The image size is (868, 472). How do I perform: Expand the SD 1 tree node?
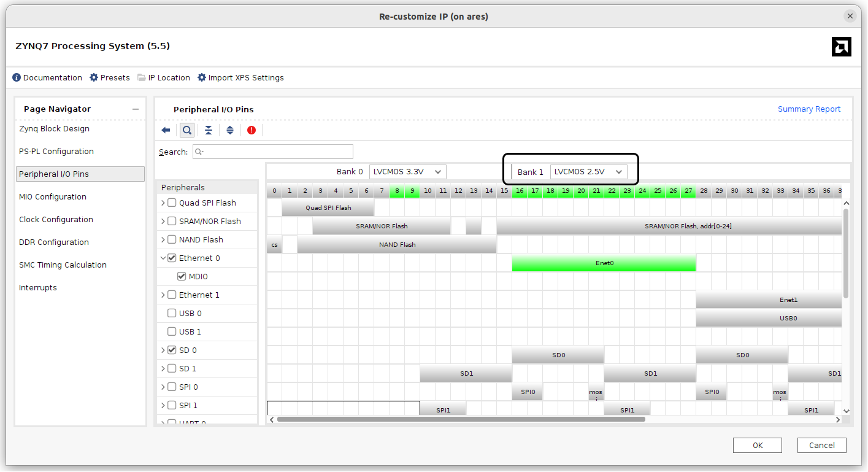163,368
